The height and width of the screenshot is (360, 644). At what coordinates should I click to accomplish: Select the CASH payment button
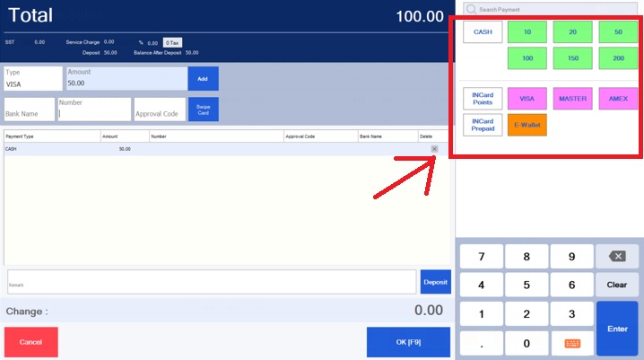482,32
